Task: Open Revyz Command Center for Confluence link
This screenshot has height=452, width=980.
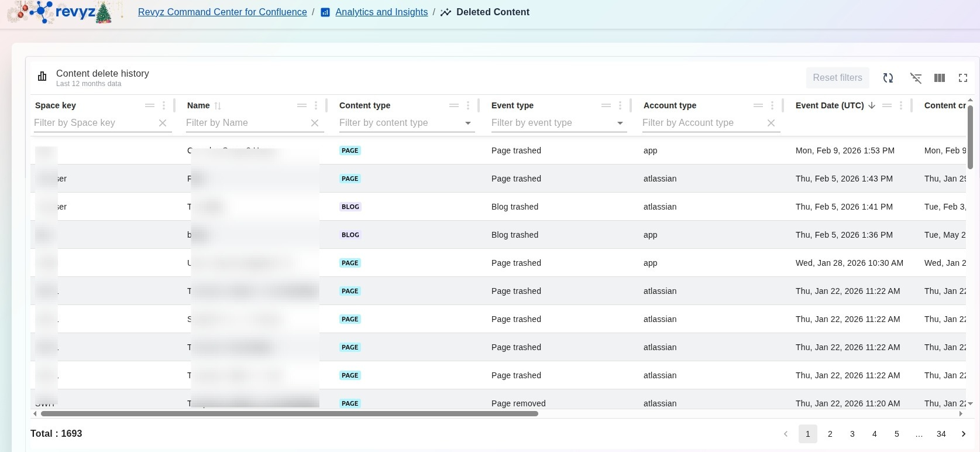Action: [x=222, y=12]
